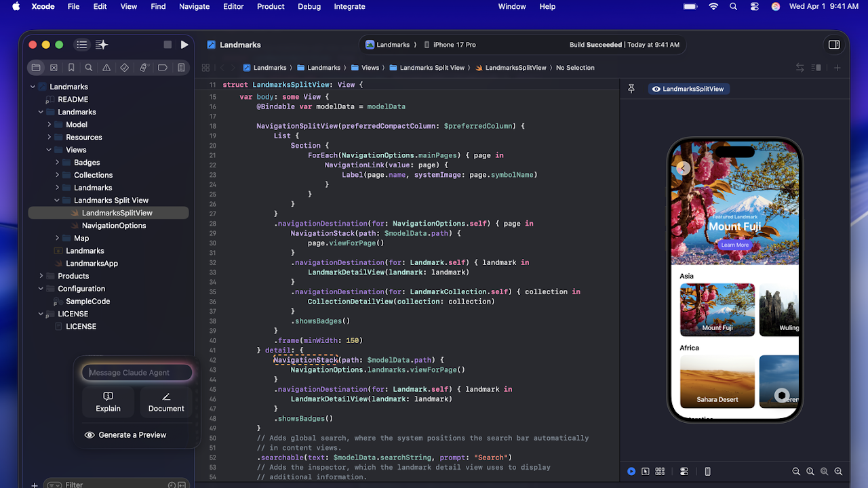Open canvas device settings
The image size is (868, 488).
pos(684,471)
